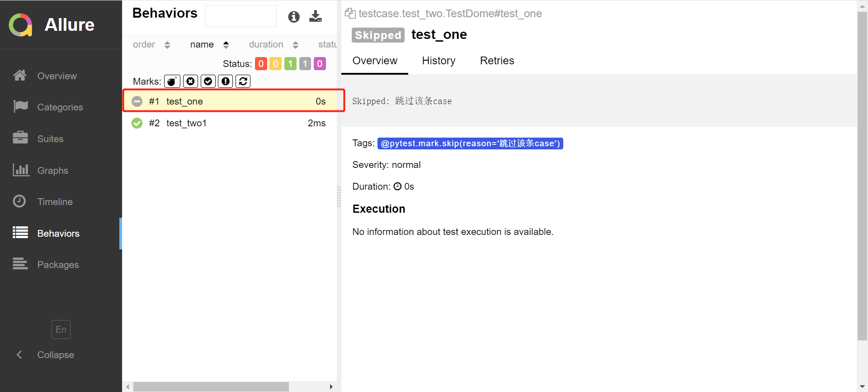Sort the list by status column

(x=327, y=44)
